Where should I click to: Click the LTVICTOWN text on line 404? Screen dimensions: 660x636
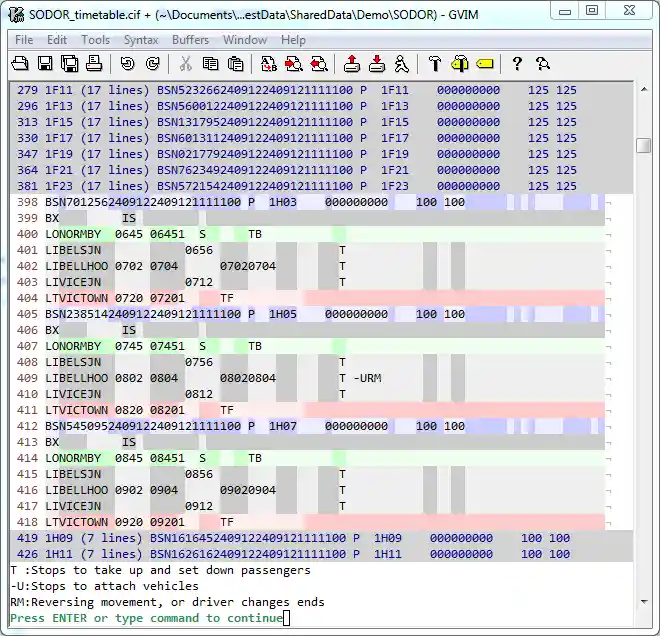tap(77, 298)
